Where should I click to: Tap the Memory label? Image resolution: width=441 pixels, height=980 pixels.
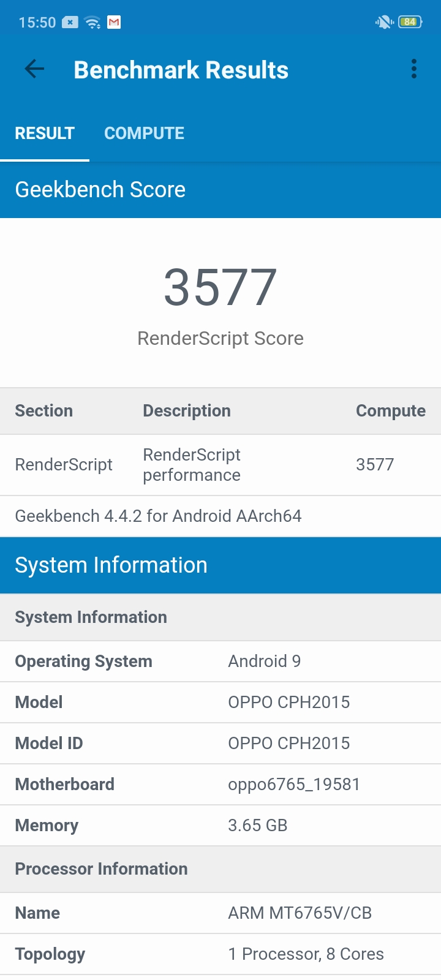(47, 826)
